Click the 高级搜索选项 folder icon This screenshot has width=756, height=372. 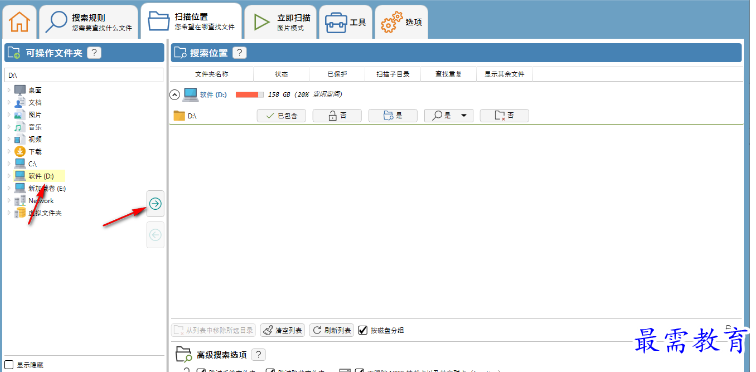184,354
